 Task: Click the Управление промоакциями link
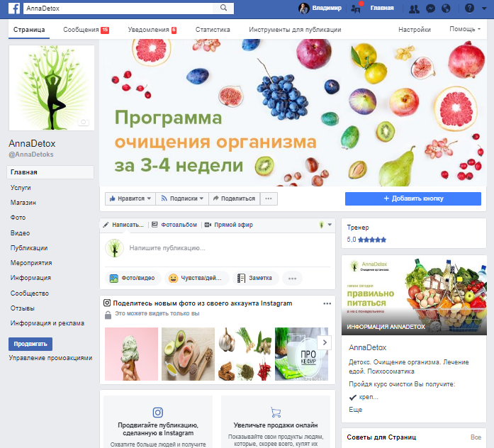click(50, 358)
